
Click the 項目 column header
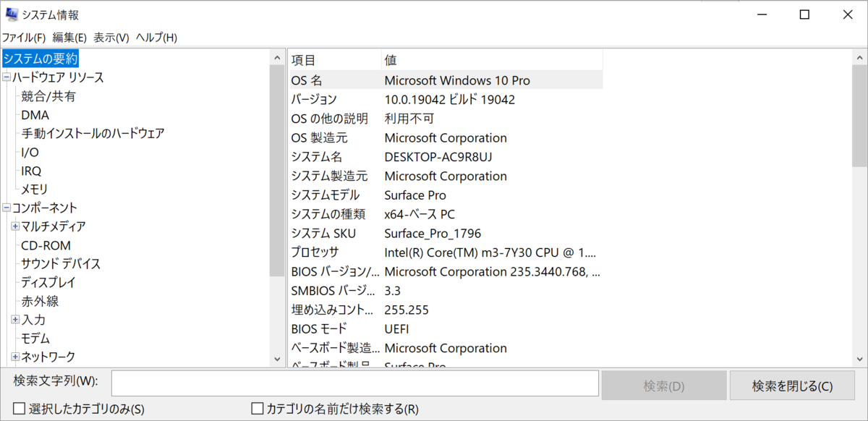[x=334, y=60]
